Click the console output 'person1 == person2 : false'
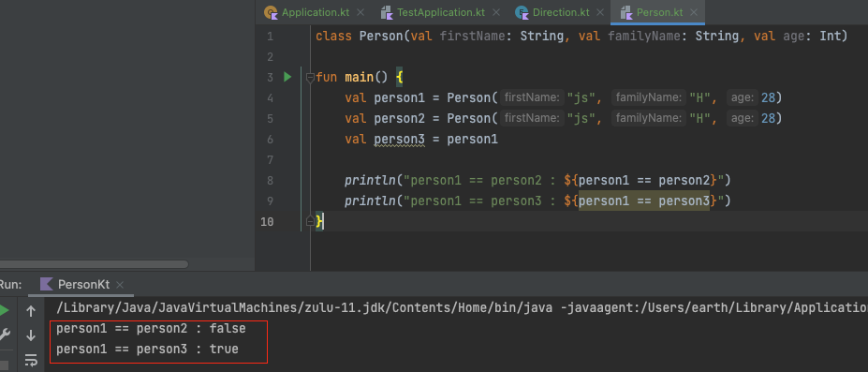868x372 pixels. point(151,329)
